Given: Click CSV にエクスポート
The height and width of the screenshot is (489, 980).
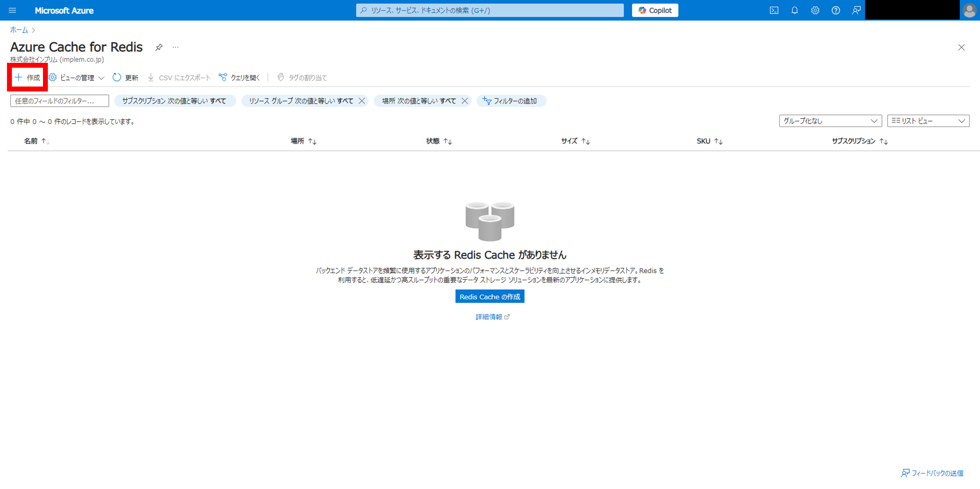Looking at the screenshot, I should [179, 77].
